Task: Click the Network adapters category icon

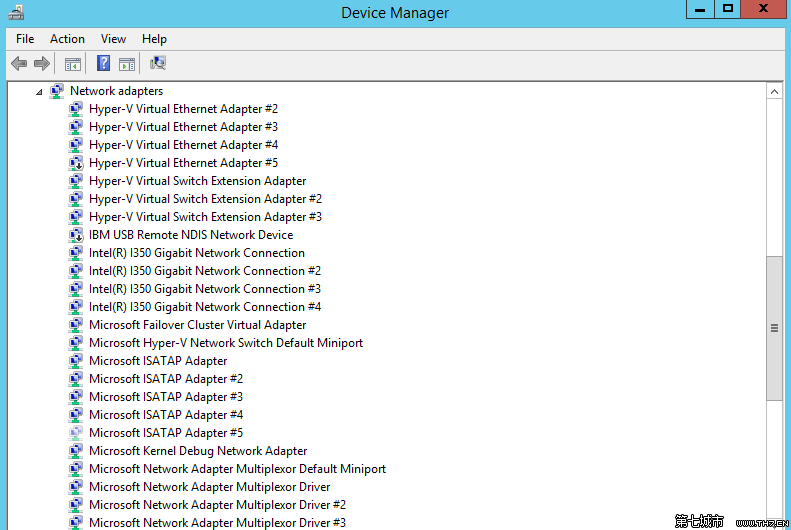Action: tap(56, 91)
